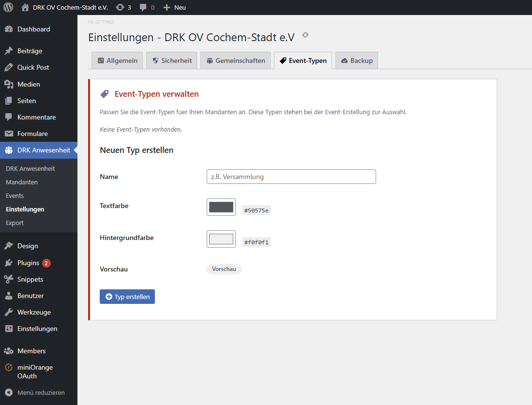This screenshot has width=532, height=405.
Task: Click the Beiträge pin icon
Action: click(x=9, y=51)
